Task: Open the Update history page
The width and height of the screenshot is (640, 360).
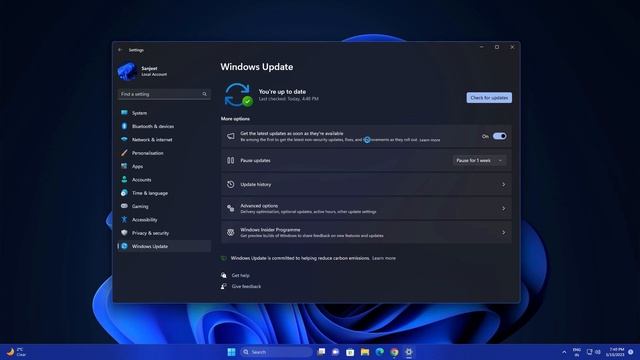Action: (366, 184)
